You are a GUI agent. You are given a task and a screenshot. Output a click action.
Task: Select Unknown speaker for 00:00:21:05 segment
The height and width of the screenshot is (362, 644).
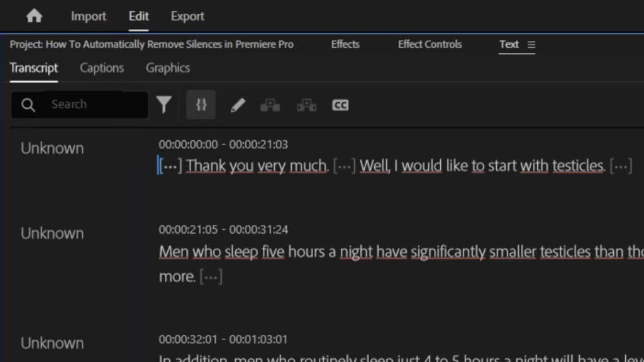tap(52, 233)
